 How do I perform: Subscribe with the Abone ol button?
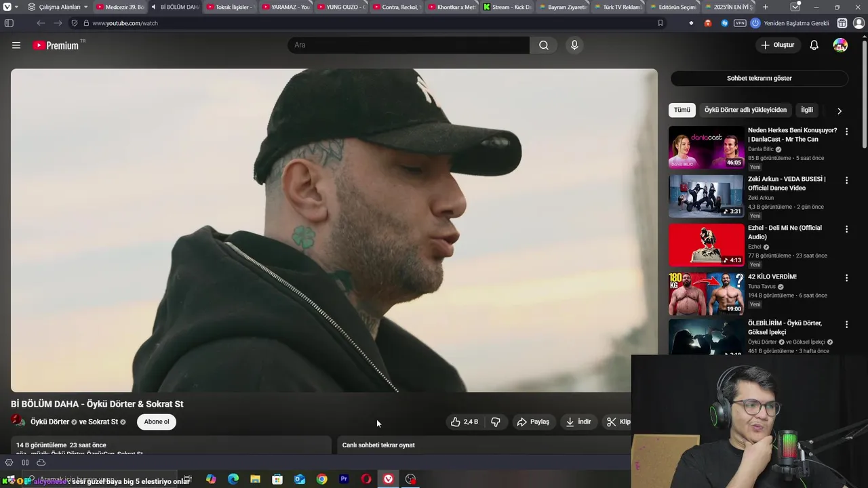(157, 422)
